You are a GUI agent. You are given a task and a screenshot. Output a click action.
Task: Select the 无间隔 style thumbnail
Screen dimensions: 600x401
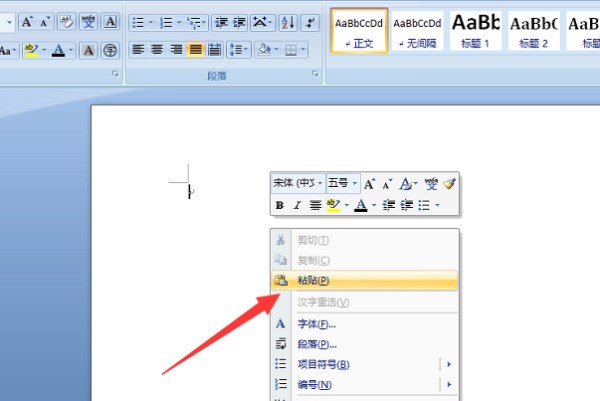click(x=417, y=31)
